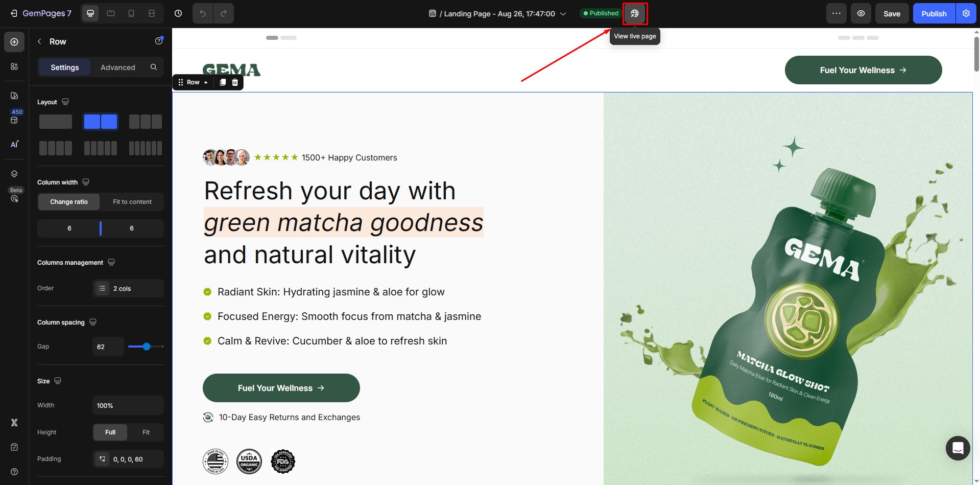Open page settings gear icon
This screenshot has width=980, height=485.
point(966,13)
